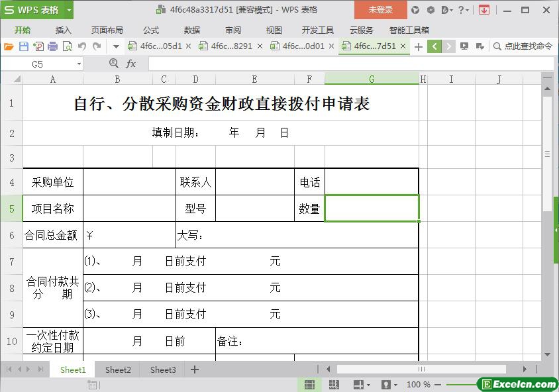The image size is (559, 392).
Task: Click the open folder icon in toolbar
Action: [x=9, y=46]
